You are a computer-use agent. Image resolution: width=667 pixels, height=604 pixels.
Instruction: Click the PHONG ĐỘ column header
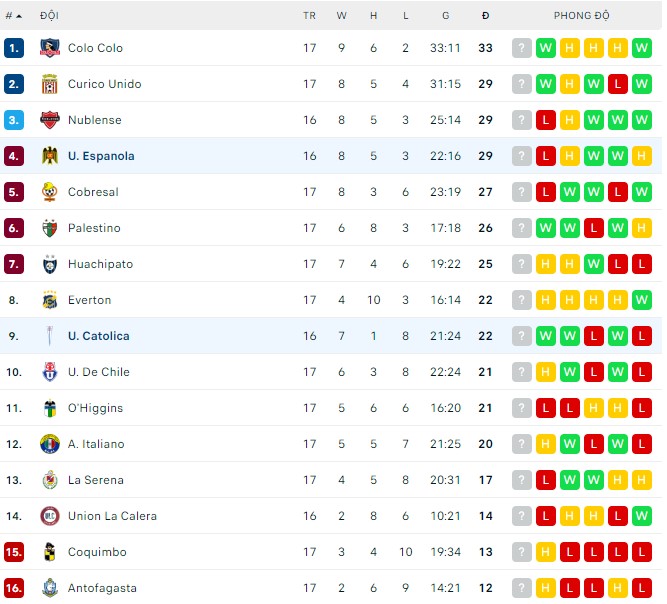(582, 16)
